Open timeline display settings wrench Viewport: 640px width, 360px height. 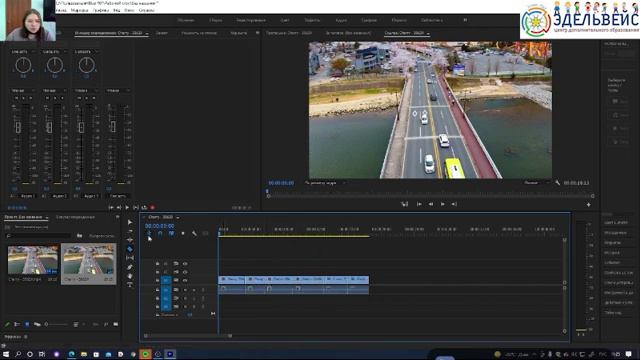tap(194, 233)
